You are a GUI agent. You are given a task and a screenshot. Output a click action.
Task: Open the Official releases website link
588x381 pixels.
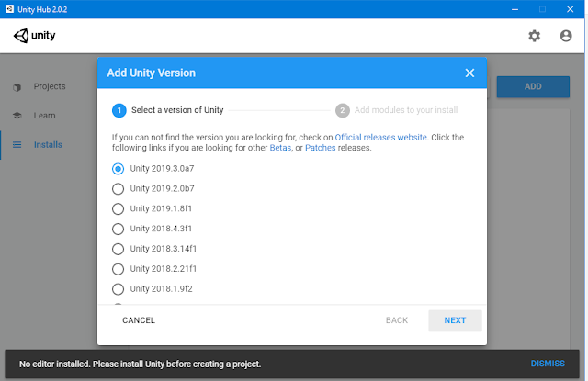tap(380, 137)
